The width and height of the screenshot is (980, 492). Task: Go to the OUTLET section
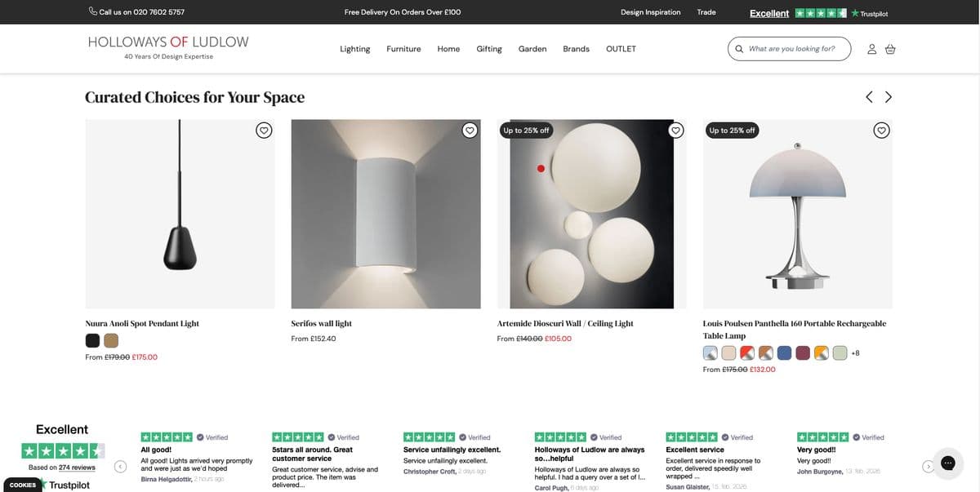click(621, 49)
